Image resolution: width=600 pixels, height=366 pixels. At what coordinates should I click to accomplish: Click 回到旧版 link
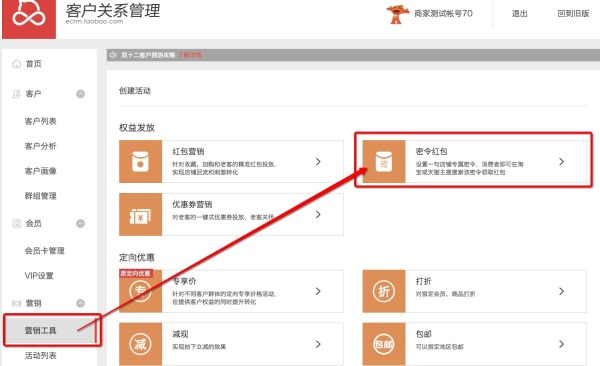pos(573,14)
